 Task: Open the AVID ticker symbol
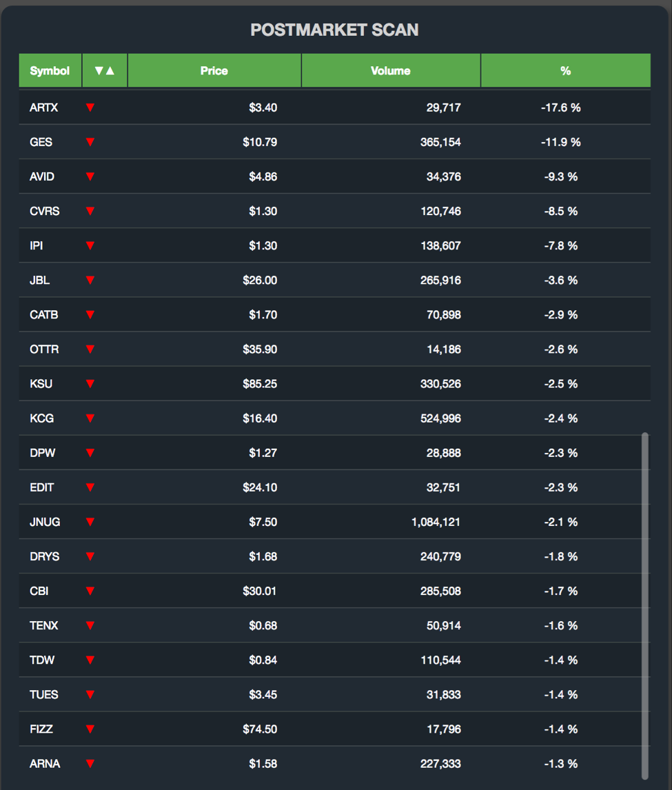coord(42,177)
